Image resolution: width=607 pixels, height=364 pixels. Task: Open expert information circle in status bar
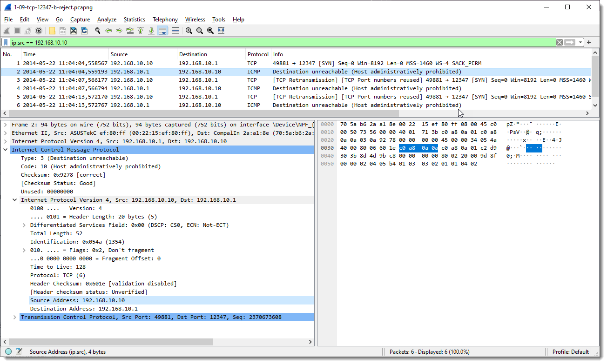click(x=8, y=352)
